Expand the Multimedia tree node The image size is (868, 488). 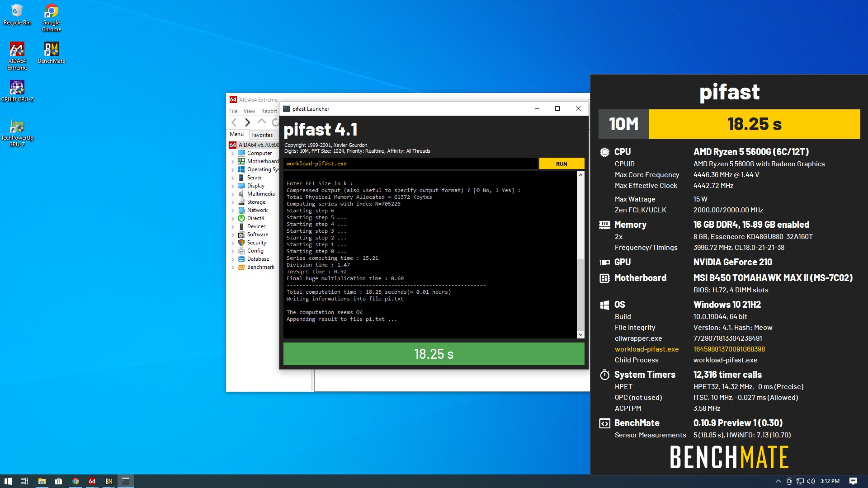pyautogui.click(x=233, y=194)
